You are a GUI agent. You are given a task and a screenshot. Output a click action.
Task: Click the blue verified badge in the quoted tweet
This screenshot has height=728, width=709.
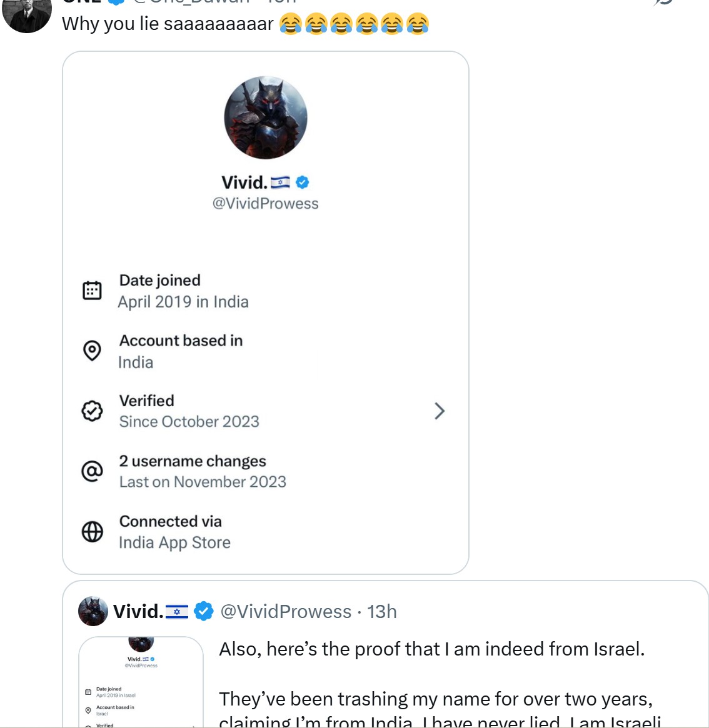pyautogui.click(x=204, y=611)
